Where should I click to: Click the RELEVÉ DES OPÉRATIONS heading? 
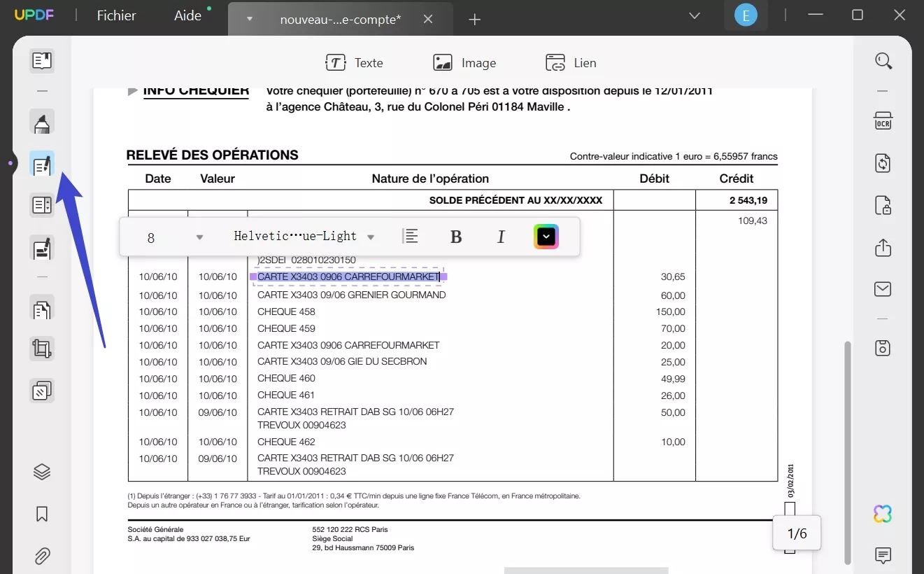(213, 155)
